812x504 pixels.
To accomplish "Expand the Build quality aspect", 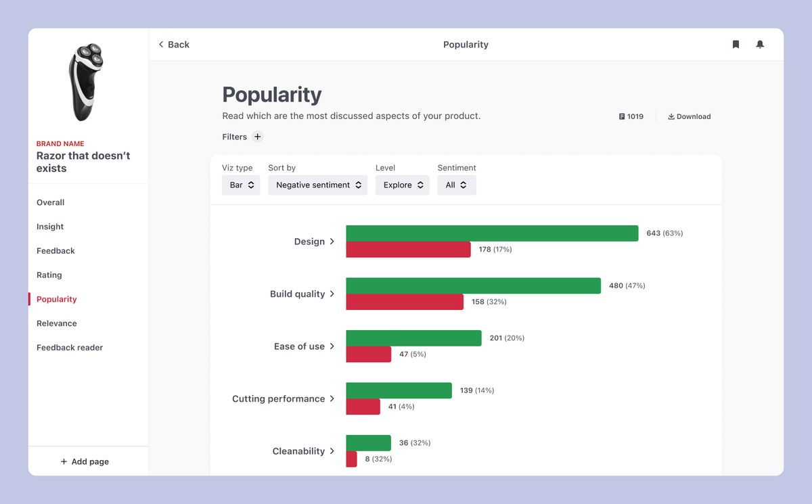I will click(332, 294).
